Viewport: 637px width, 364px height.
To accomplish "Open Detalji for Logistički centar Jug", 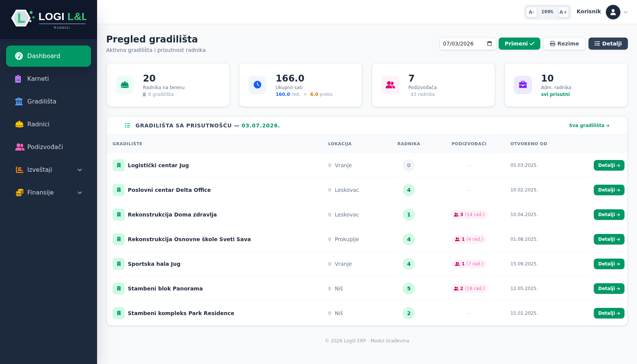I will click(609, 165).
